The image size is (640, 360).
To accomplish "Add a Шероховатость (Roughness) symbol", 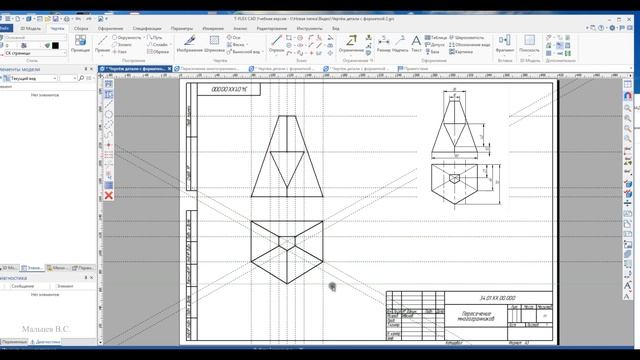I will (467, 37).
